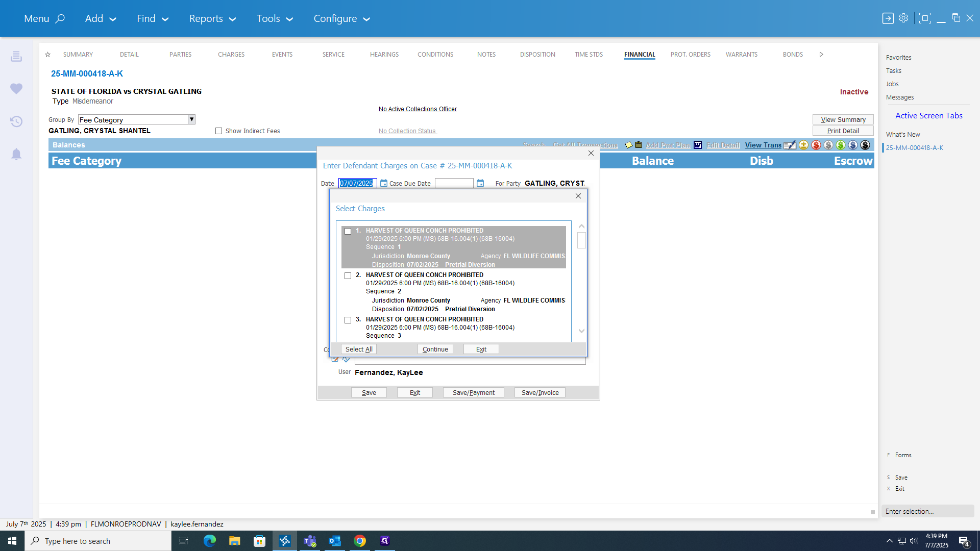Open the settings gear in header
This screenshot has width=980, height=551.
(x=903, y=18)
